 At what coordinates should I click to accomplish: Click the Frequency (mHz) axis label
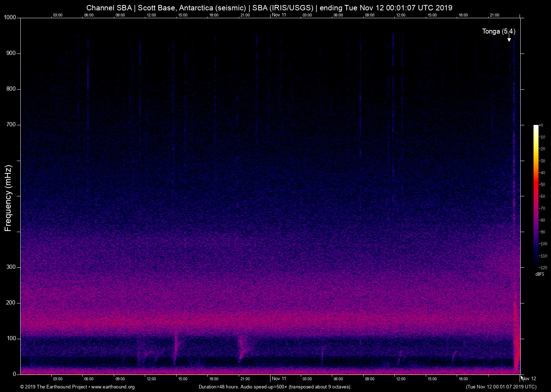pos(8,198)
